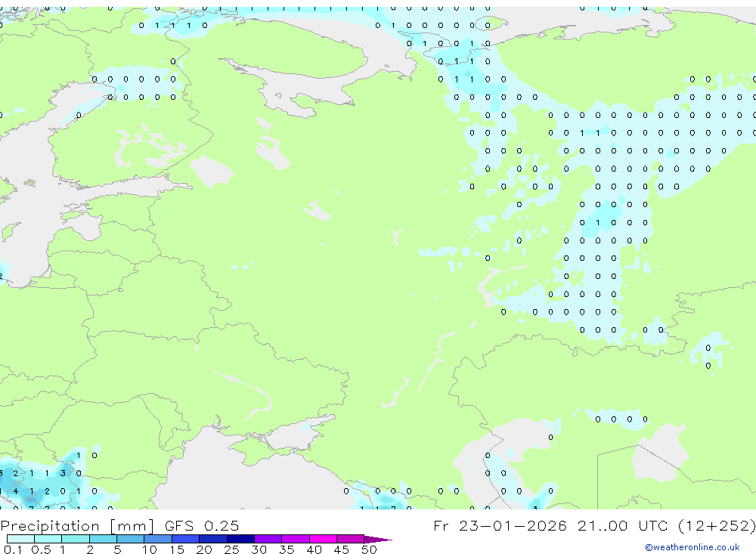Pick the 35–40 mm purple legend swatch

coord(296,539)
